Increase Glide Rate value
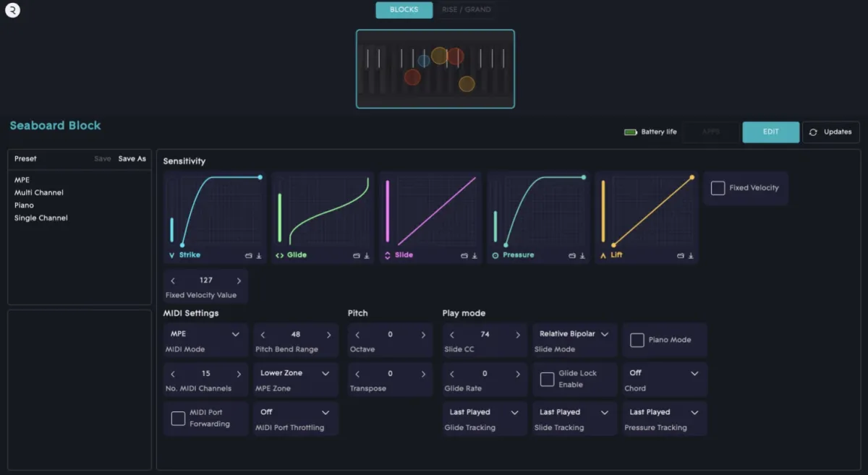Screen dimensions: 868x475 pos(518,374)
